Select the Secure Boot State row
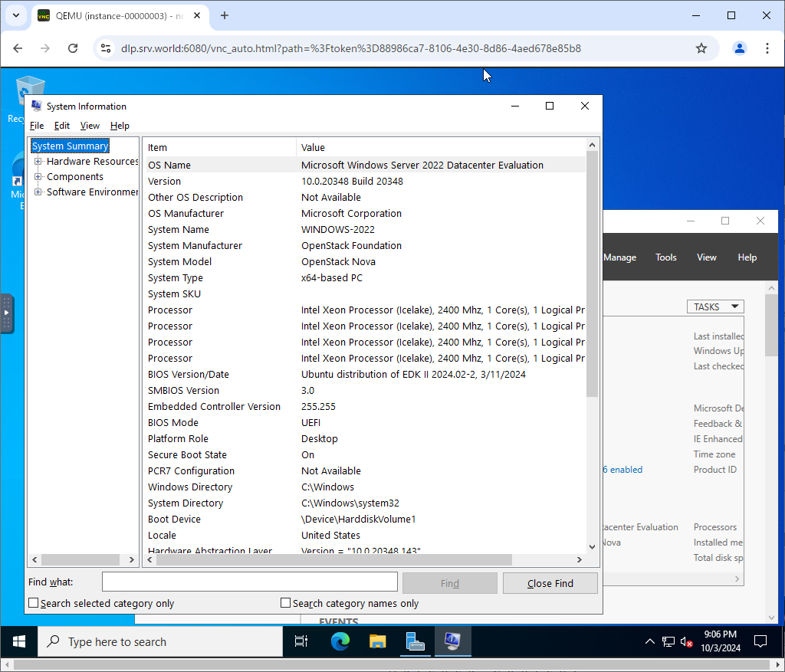Image resolution: width=785 pixels, height=672 pixels. click(366, 455)
